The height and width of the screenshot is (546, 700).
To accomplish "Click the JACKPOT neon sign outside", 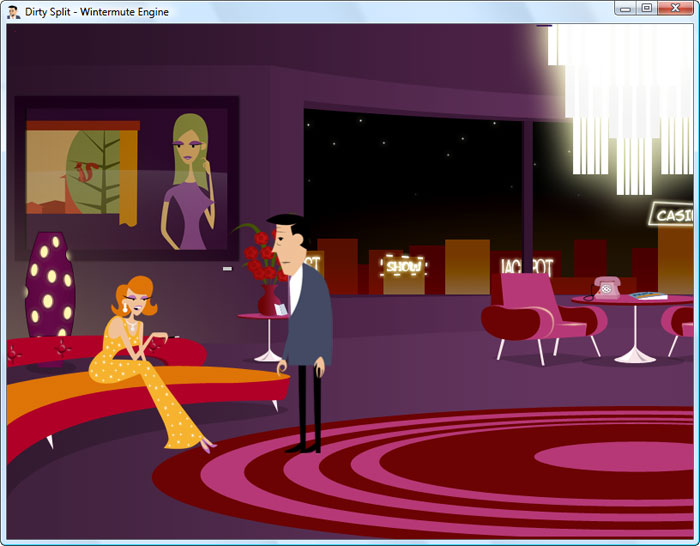I will pos(527,267).
